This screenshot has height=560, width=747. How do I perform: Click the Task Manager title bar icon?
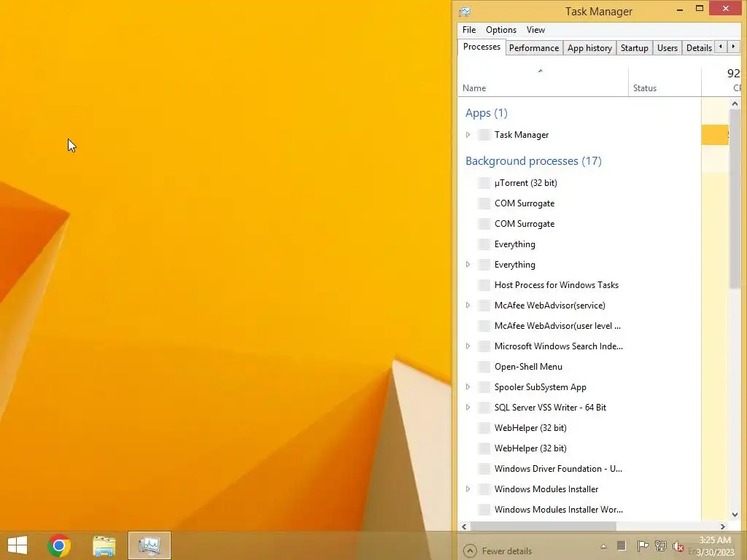tap(465, 12)
